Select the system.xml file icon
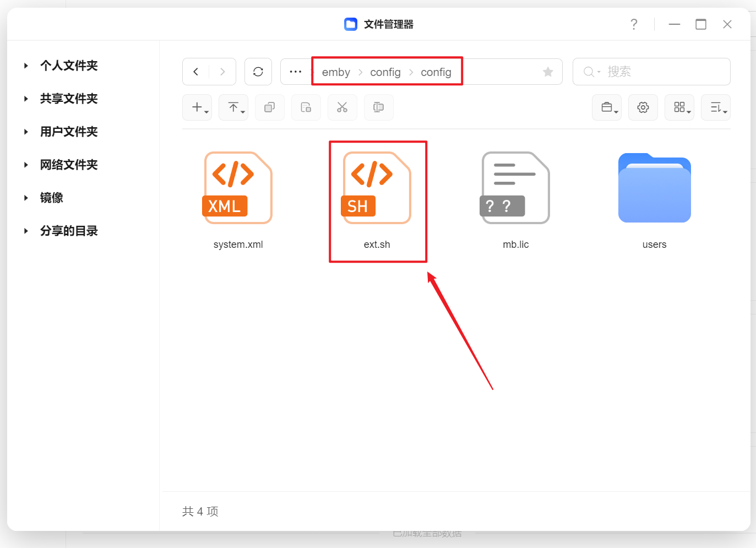Viewport: 756px width, 548px height. click(x=238, y=188)
